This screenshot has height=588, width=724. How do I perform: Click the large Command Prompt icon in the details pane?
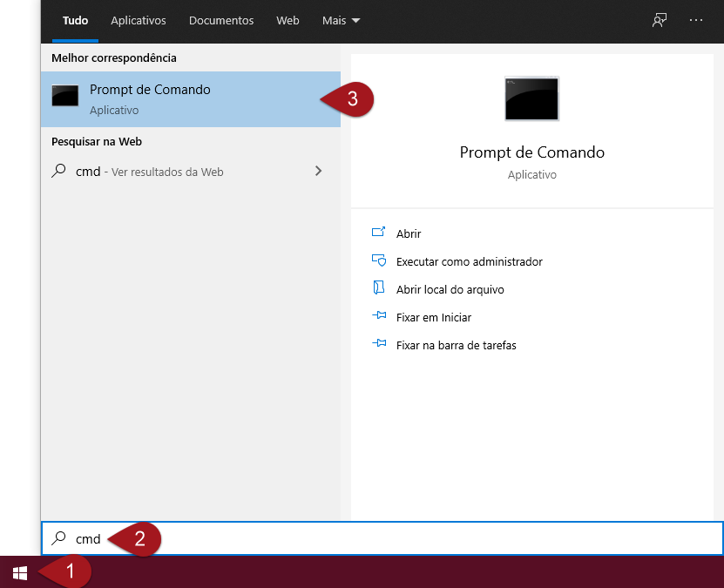coord(531,98)
